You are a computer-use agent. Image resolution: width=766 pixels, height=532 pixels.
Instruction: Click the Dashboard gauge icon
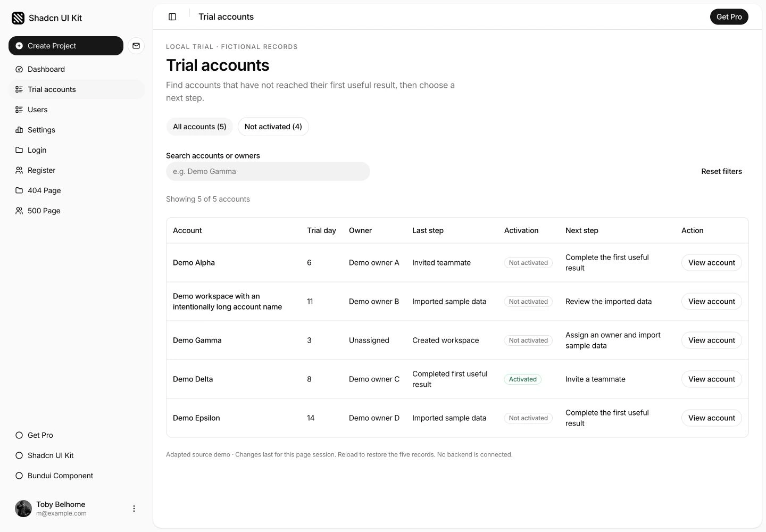19,69
